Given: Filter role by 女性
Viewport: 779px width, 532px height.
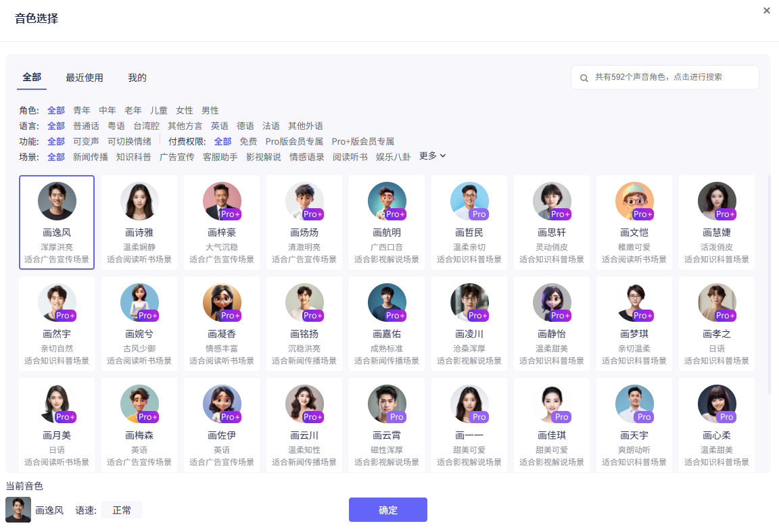Looking at the screenshot, I should (x=185, y=110).
